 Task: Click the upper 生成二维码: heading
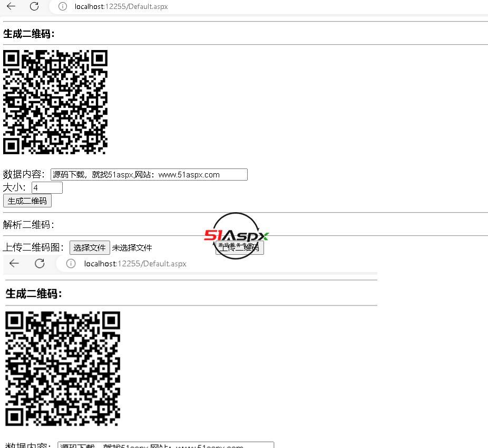[29, 34]
